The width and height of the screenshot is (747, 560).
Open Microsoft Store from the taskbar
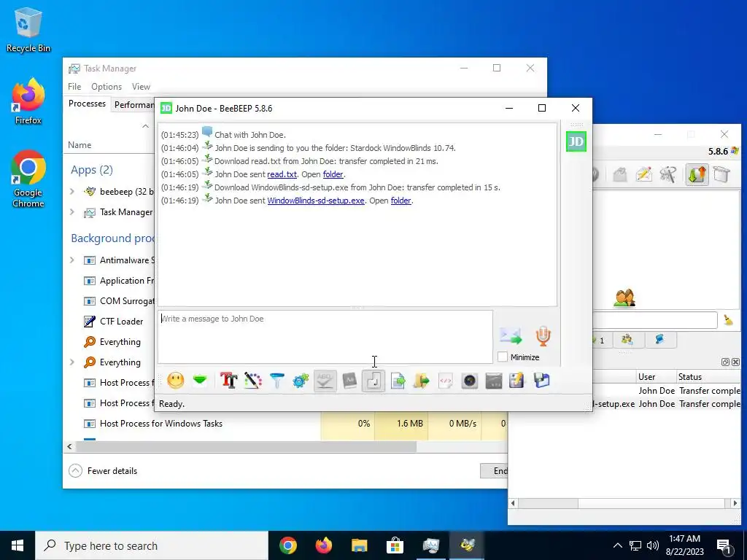click(395, 545)
